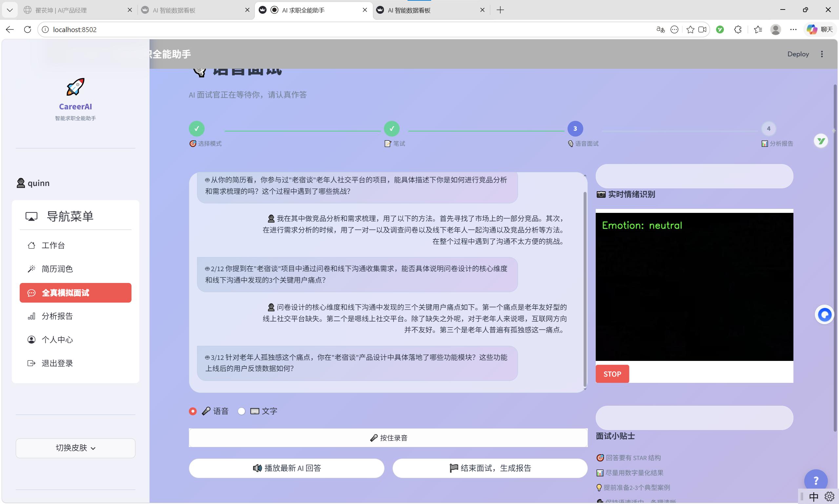Click the CareerAI rocket logo

point(75,87)
